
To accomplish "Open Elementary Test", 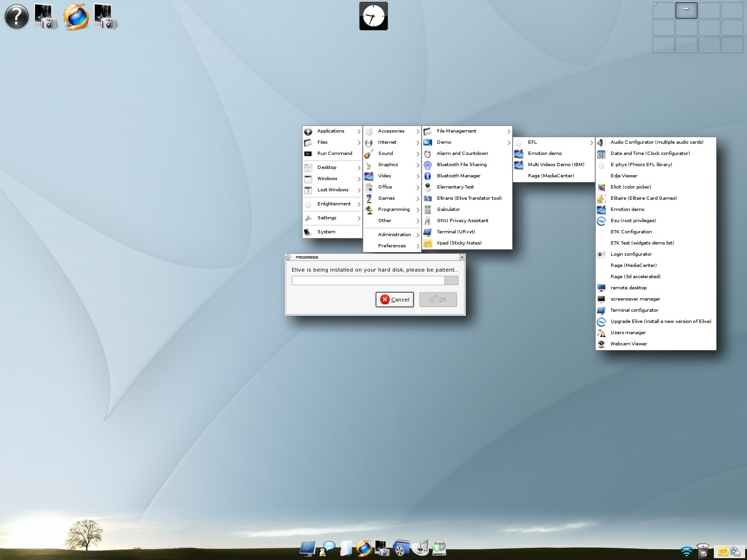I will [x=467, y=187].
